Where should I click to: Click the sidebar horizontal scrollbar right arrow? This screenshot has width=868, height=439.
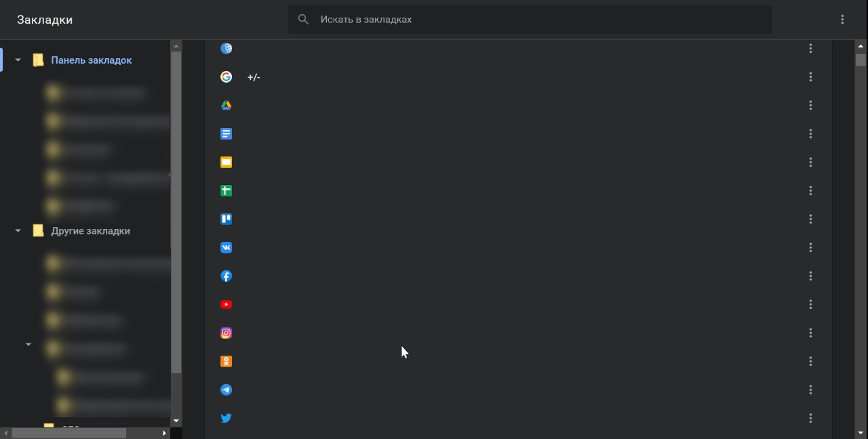[164, 433]
